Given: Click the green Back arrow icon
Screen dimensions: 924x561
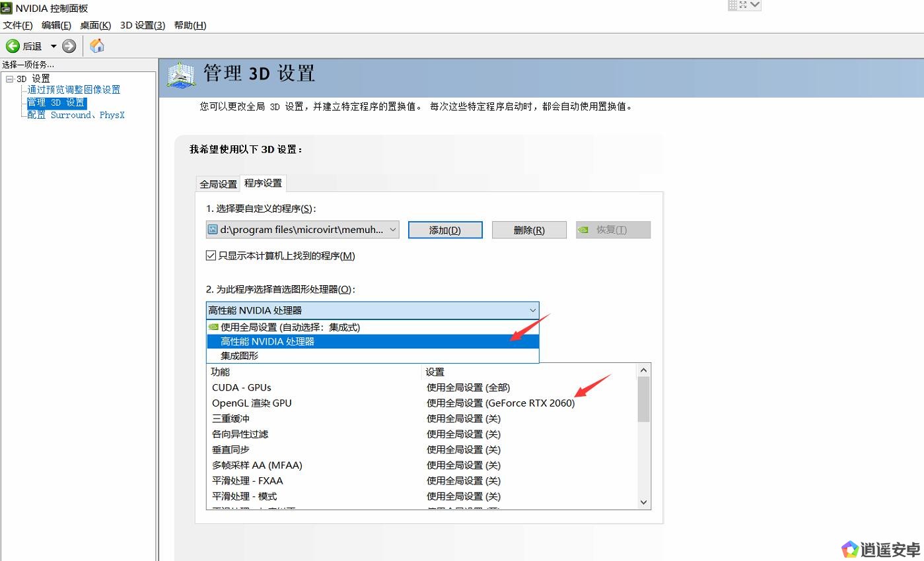Looking at the screenshot, I should (x=13, y=46).
